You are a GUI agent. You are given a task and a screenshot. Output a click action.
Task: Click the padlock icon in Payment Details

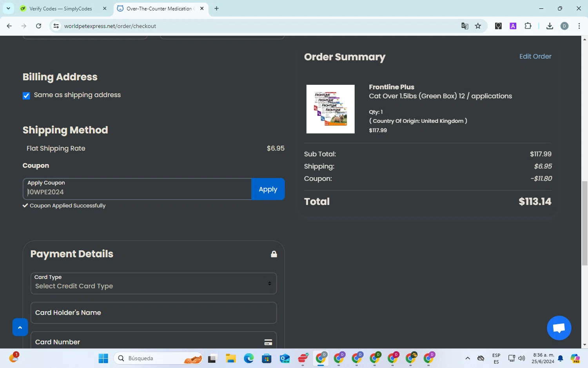274,254
